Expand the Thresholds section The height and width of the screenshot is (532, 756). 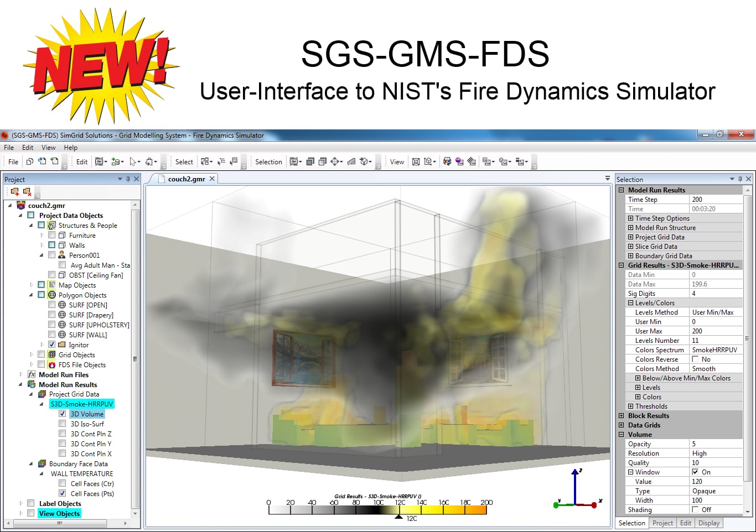coord(630,406)
